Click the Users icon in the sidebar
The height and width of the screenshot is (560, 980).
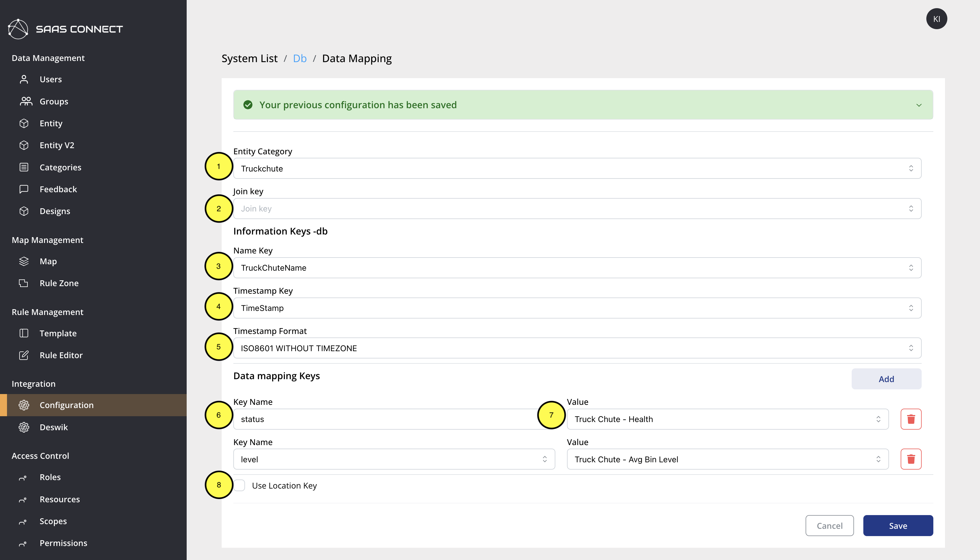pos(24,79)
